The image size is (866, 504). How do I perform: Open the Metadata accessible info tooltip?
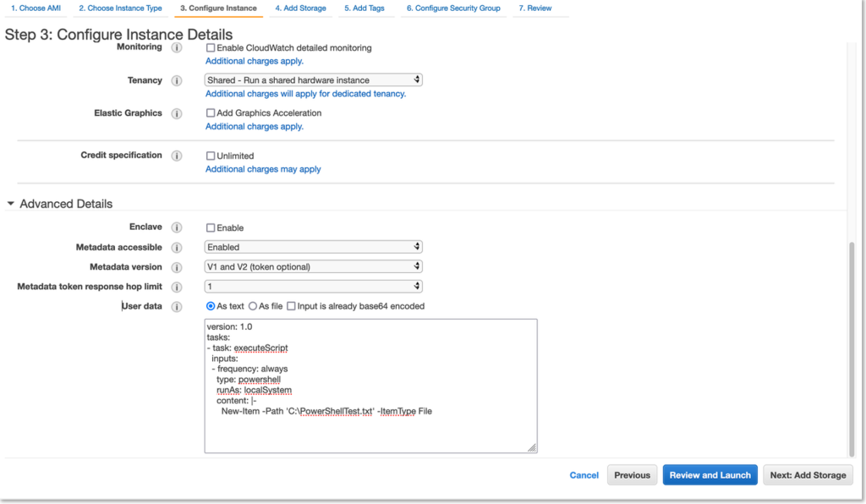[x=177, y=246]
